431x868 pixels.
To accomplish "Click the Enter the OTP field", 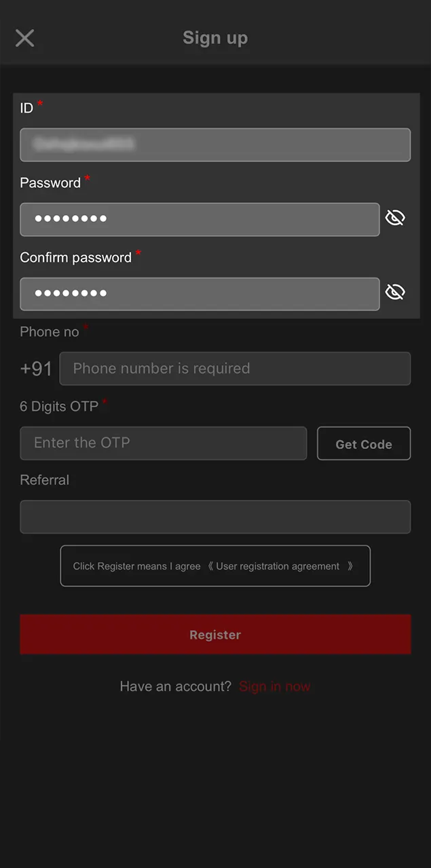I will click(163, 443).
